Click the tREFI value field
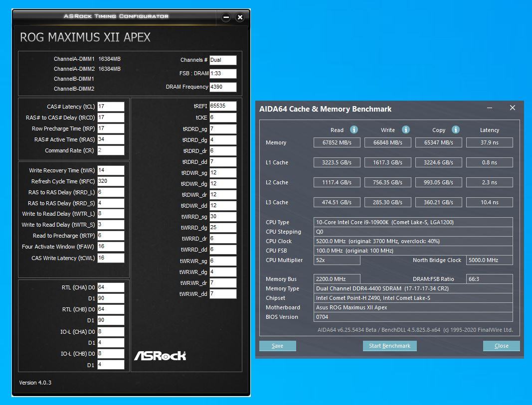 pyautogui.click(x=223, y=106)
